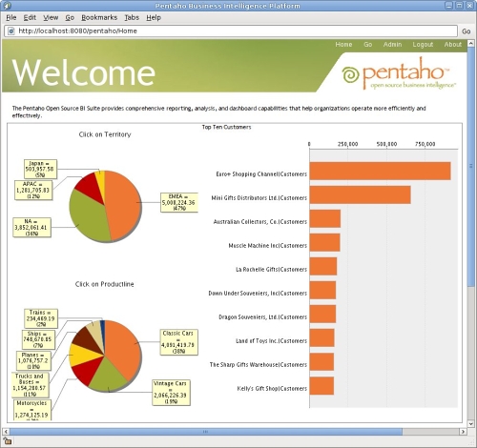Click the Australian Collectors bar
Viewport: 477px width, 448px height.
pyautogui.click(x=325, y=218)
